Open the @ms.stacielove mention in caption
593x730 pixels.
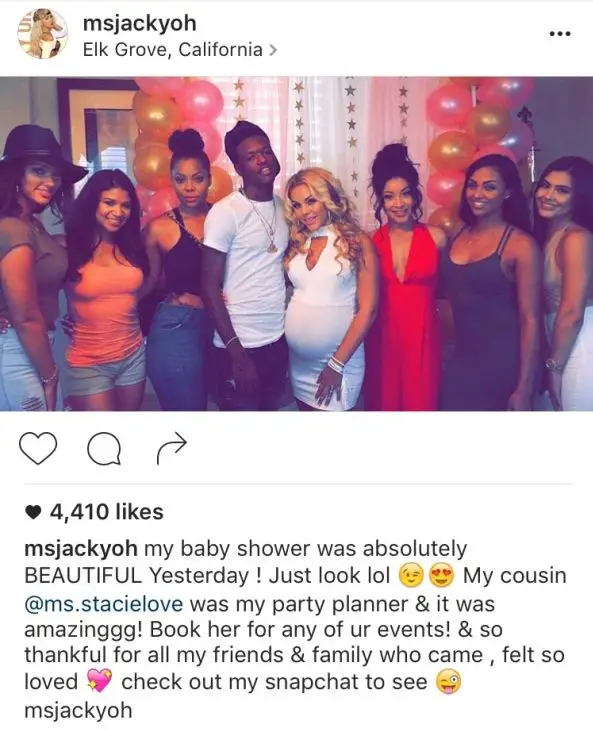pos(104,604)
